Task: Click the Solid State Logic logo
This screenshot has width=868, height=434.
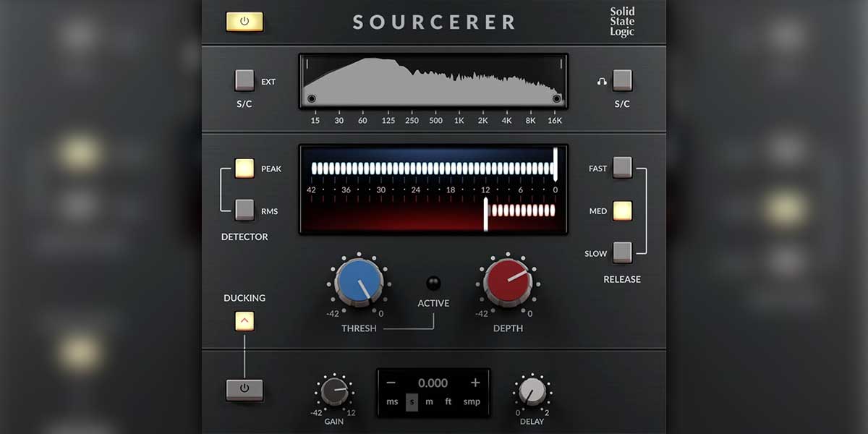Action: click(622, 22)
